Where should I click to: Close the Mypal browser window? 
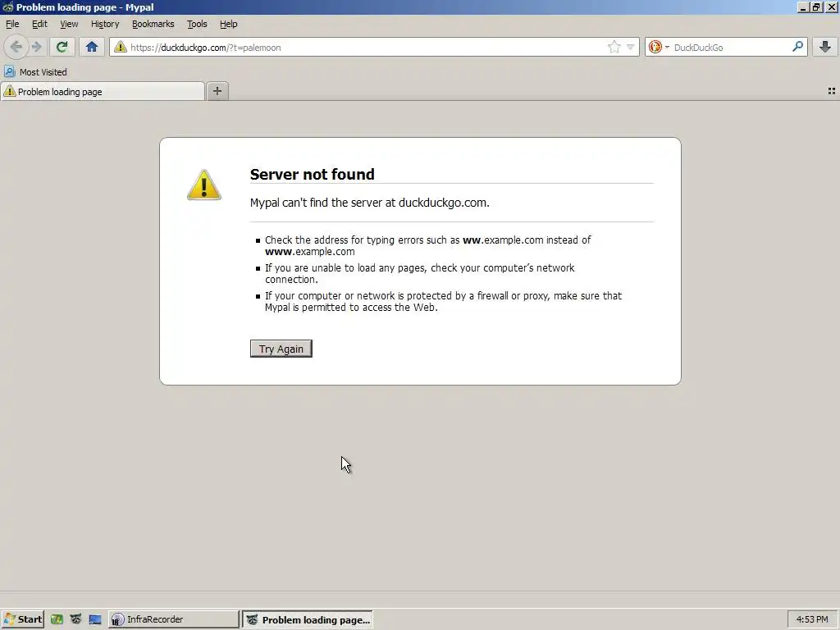[832, 7]
